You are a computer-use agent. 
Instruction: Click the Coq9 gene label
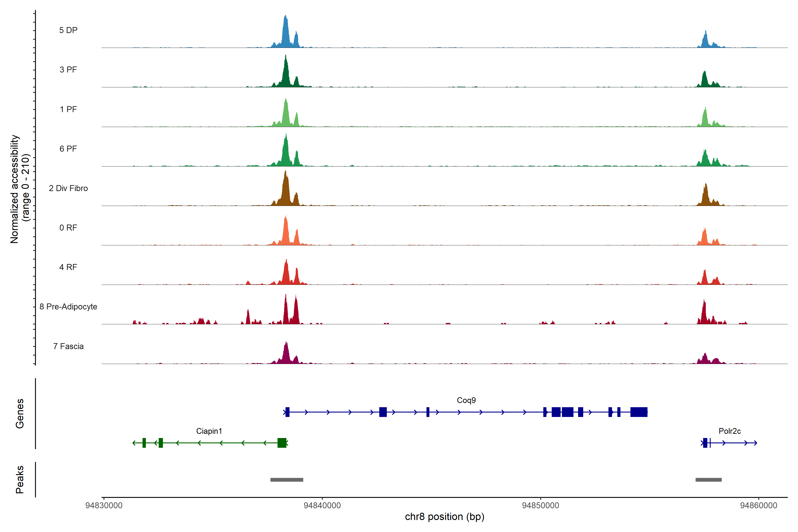tap(466, 400)
